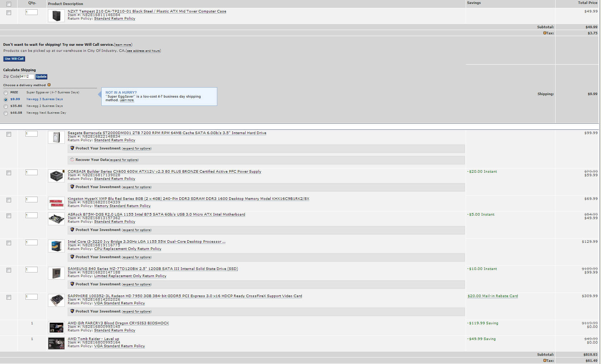
Task: Select Newegg Next Business Day shipping
Action: point(6,113)
